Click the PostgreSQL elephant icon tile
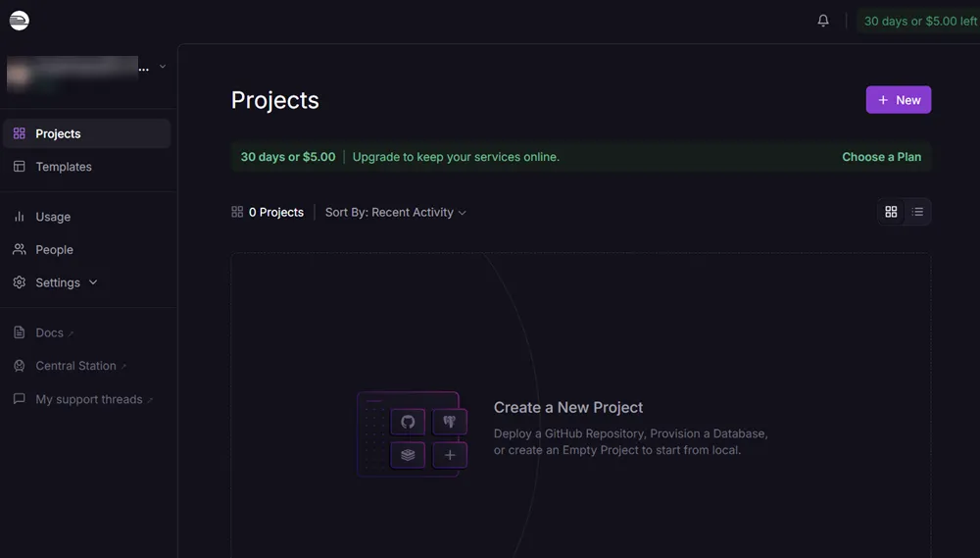 pos(450,422)
